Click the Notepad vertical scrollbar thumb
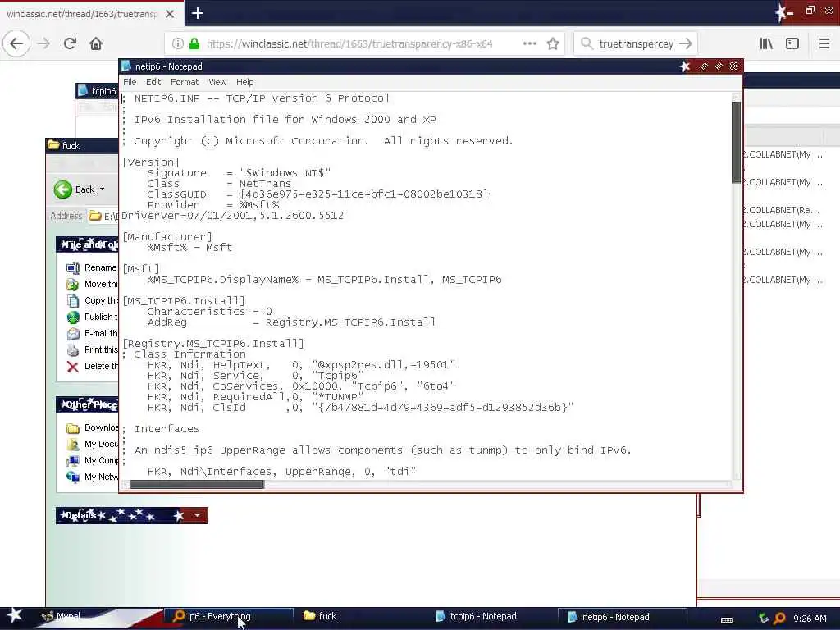 pyautogui.click(x=736, y=142)
